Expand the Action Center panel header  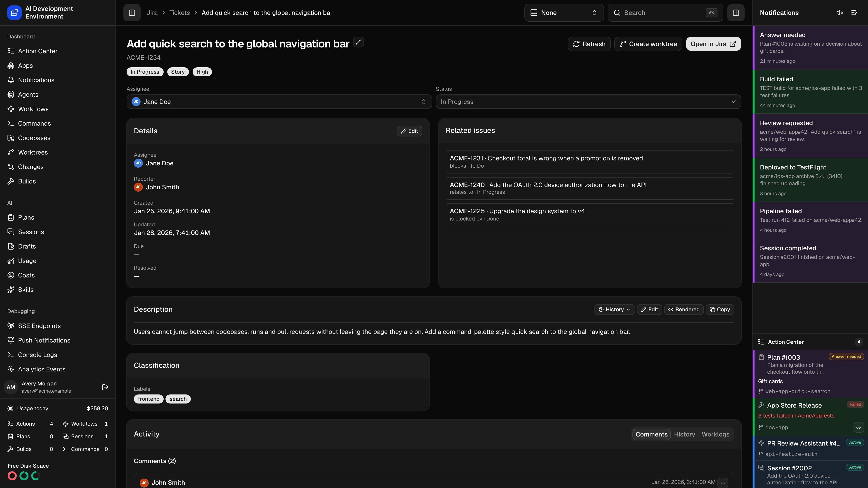[810, 342]
